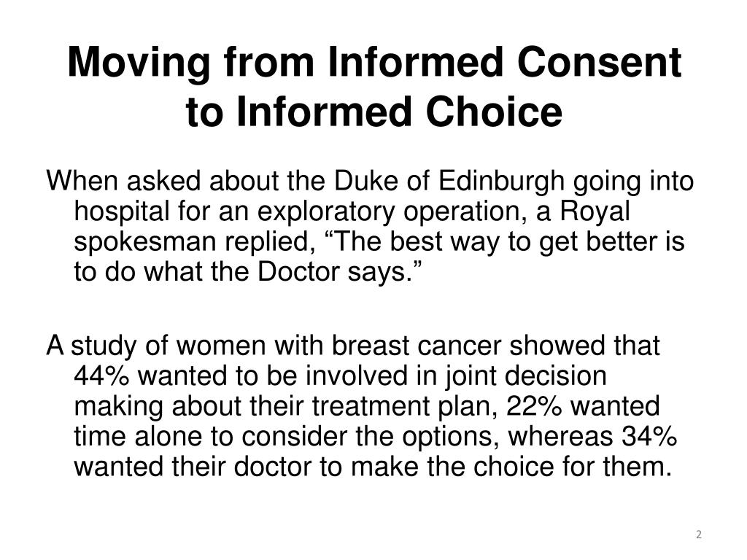Select the phrase 'exploratory operation'
The height and width of the screenshot is (560, 747).
tap(393, 212)
